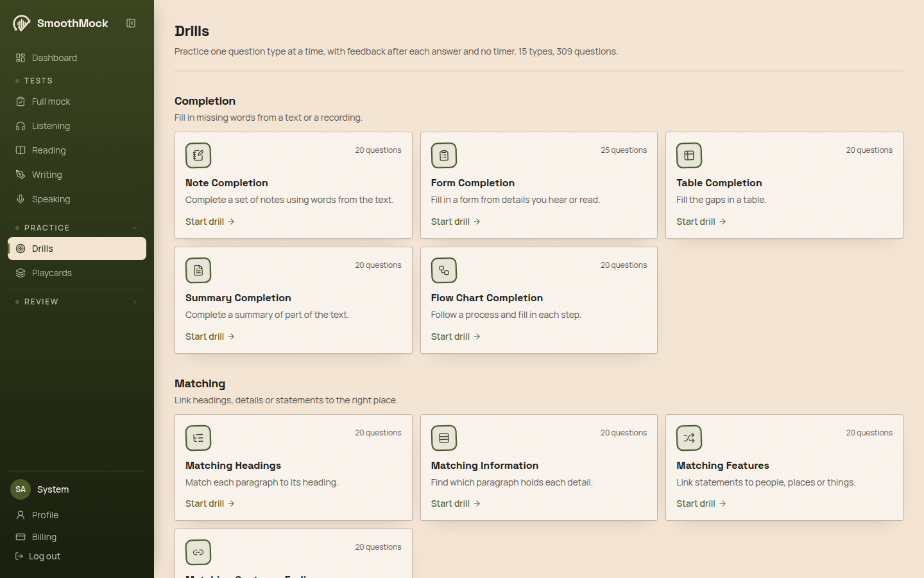The image size is (924, 578).
Task: Click the Writing pen icon
Action: (x=21, y=175)
